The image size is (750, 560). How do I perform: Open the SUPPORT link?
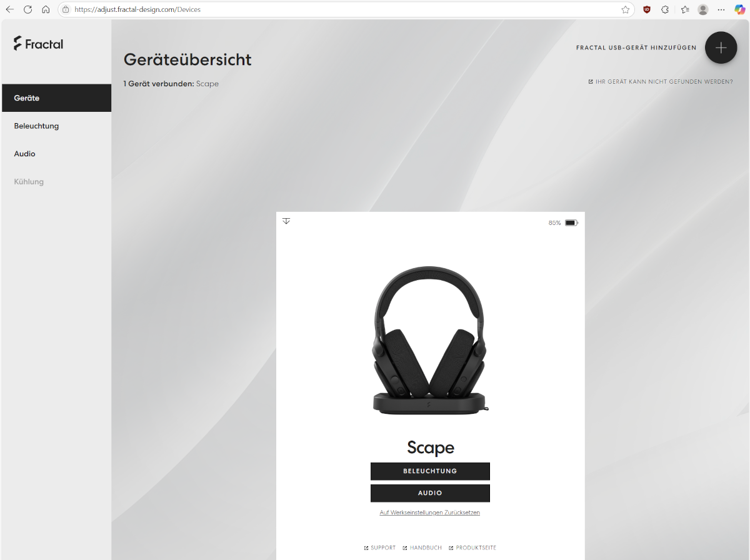(x=380, y=548)
